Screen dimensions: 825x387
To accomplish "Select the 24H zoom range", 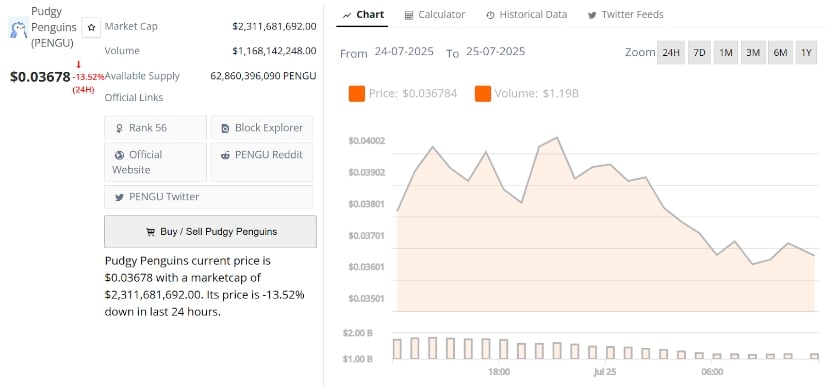I will tap(671, 53).
